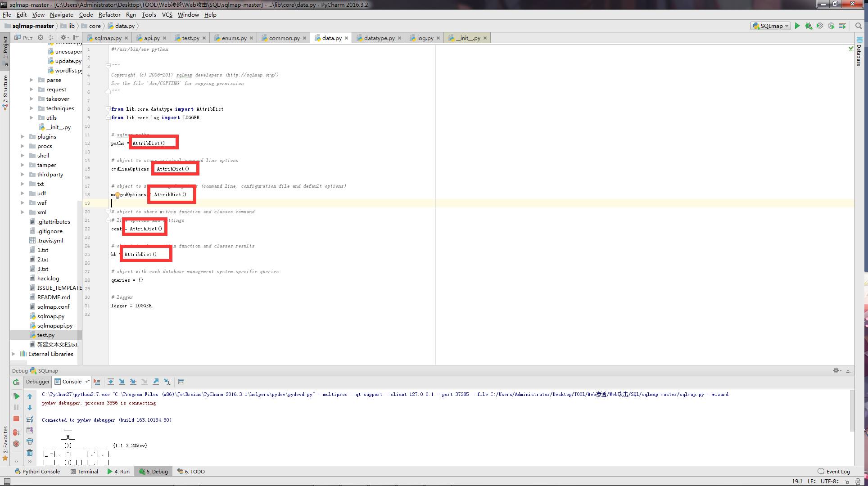Click the Stop execution icon

[15, 418]
